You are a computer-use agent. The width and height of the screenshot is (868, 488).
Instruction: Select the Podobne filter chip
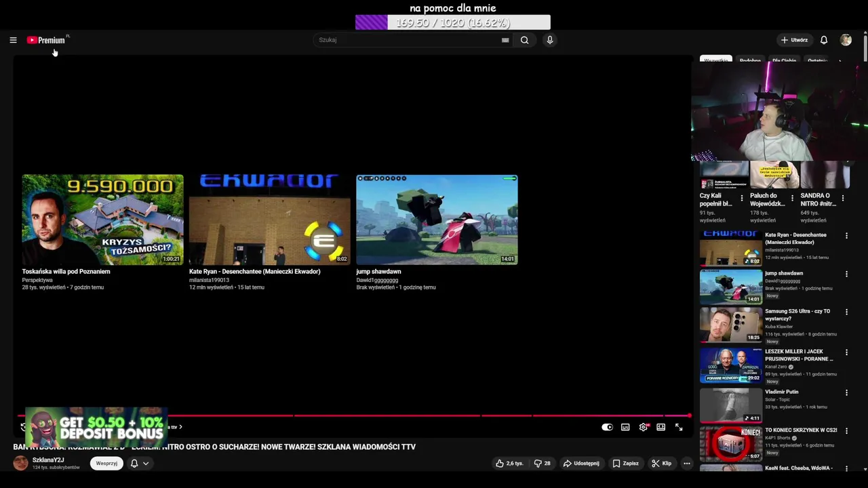click(750, 60)
